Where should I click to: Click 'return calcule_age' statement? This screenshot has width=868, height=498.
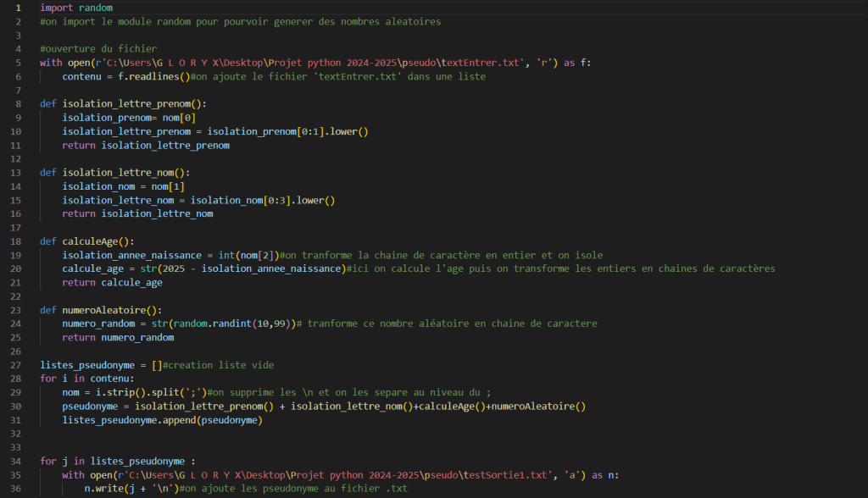[112, 283]
